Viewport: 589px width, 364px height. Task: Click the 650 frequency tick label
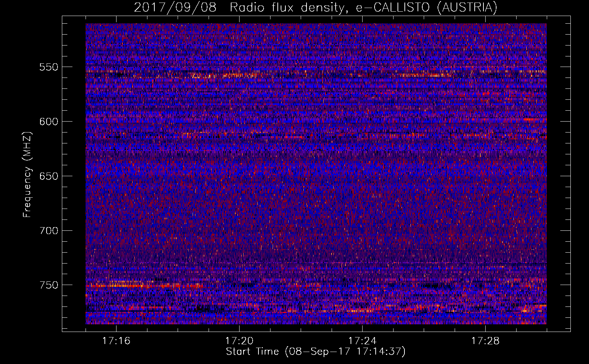tap(49, 176)
